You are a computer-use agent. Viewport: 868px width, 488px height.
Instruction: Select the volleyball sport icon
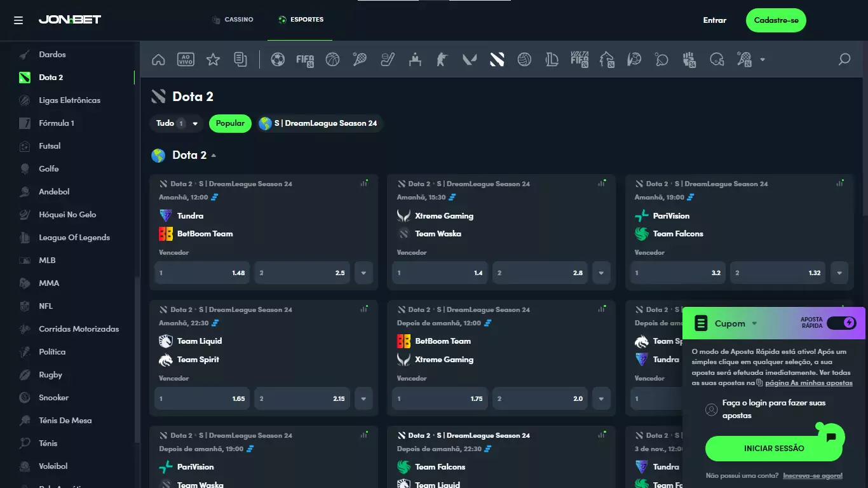[524, 60]
